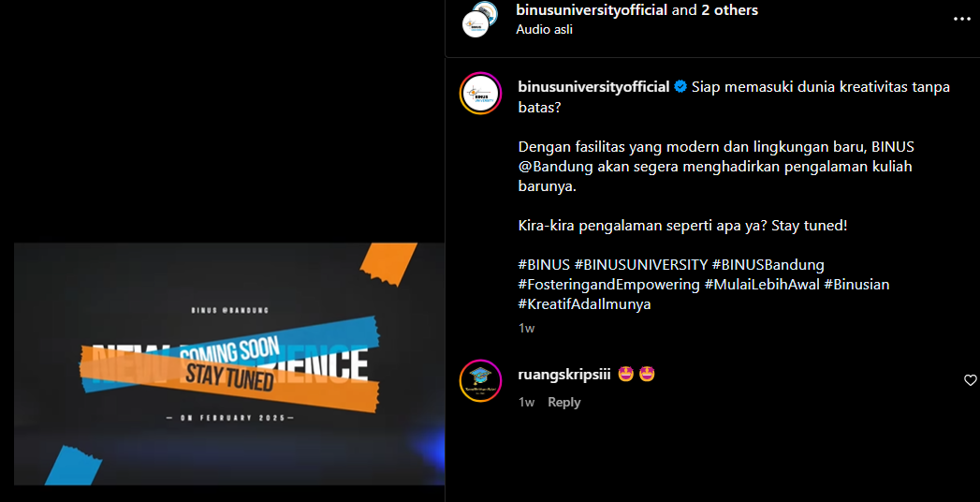Open the #FosteringandEmpowering hashtag

[x=608, y=285]
